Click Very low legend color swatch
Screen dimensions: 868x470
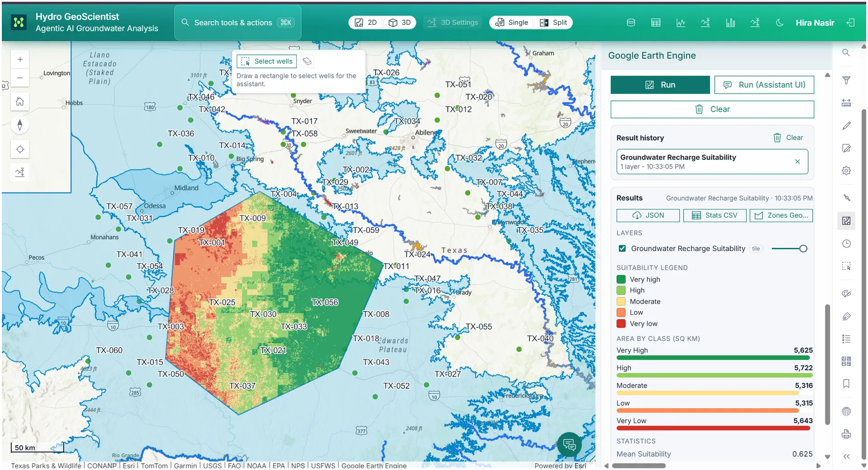coord(621,323)
